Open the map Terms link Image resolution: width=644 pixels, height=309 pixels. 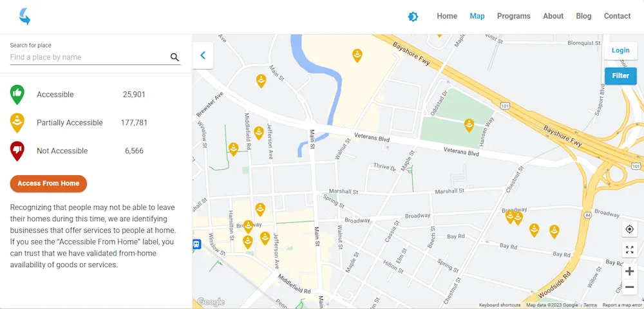590,305
